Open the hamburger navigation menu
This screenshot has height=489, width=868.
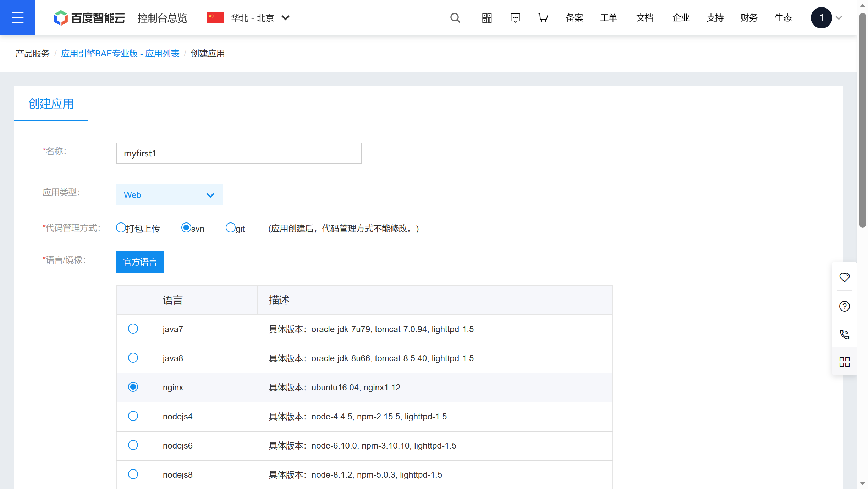click(17, 18)
